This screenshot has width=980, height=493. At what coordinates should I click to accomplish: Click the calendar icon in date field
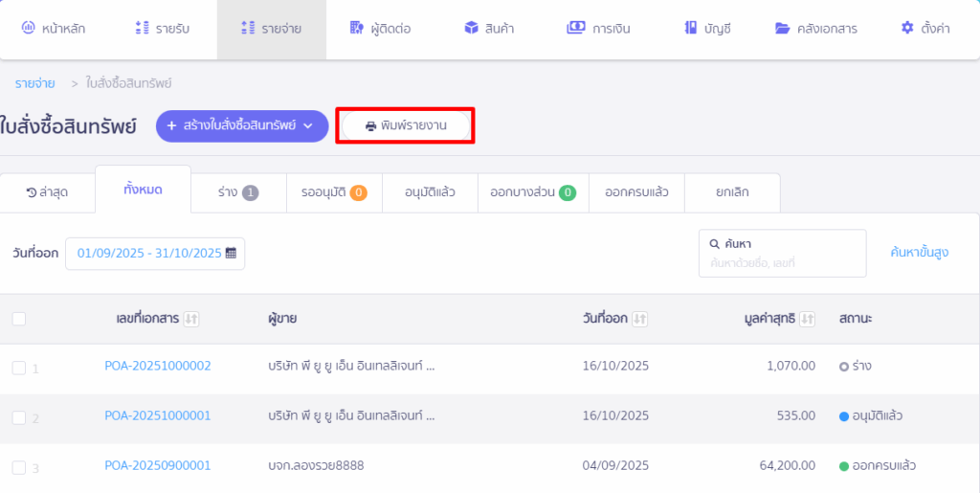pos(231,254)
